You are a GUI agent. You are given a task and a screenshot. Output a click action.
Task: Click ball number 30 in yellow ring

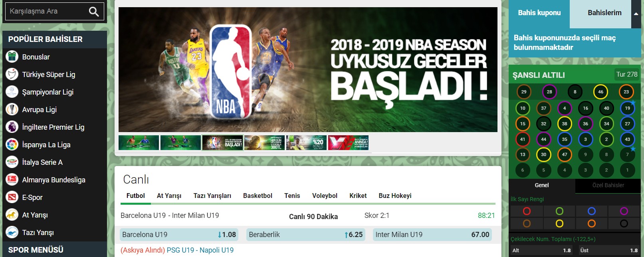point(543,154)
